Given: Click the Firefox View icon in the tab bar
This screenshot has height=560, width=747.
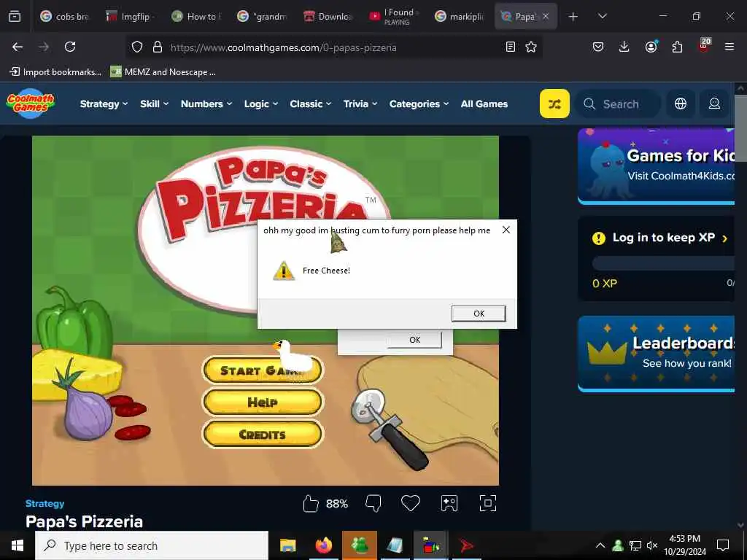Looking at the screenshot, I should click(15, 16).
